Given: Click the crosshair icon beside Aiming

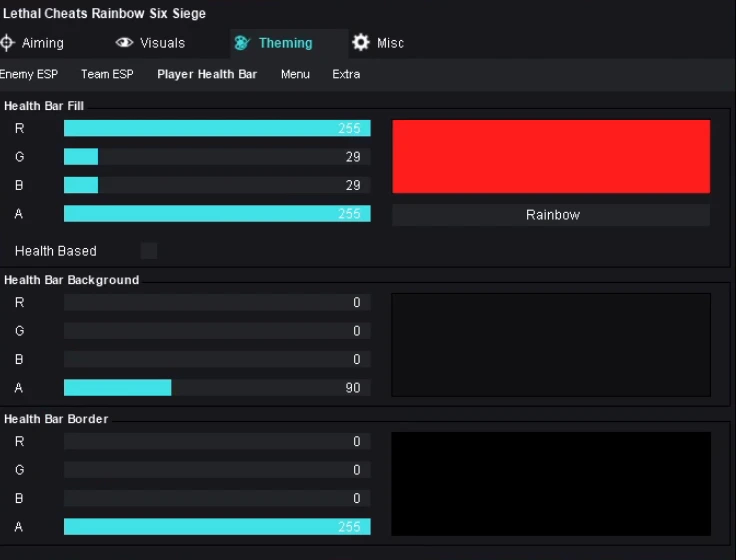Looking at the screenshot, I should click(x=7, y=43).
